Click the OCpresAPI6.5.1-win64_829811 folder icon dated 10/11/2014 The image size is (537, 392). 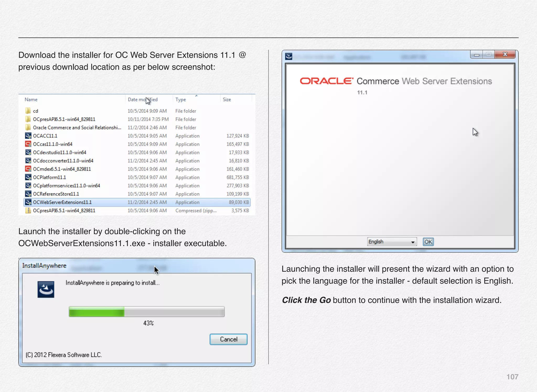coord(28,119)
